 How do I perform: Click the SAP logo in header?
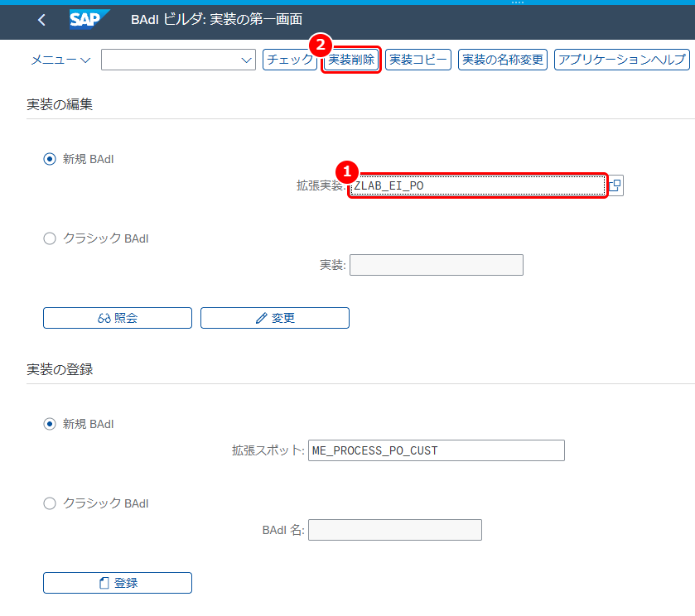tap(89, 20)
